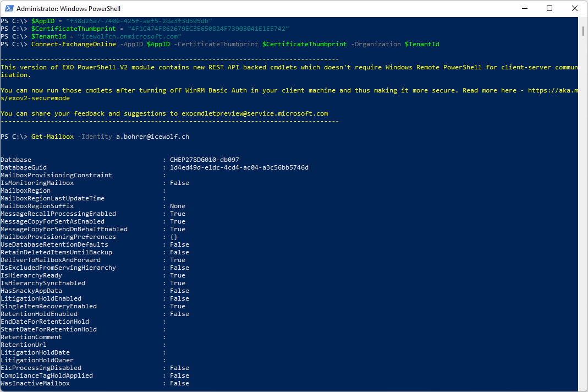Click the IsHierarchyReady property
Screen dimensions: 588x392
point(31,275)
